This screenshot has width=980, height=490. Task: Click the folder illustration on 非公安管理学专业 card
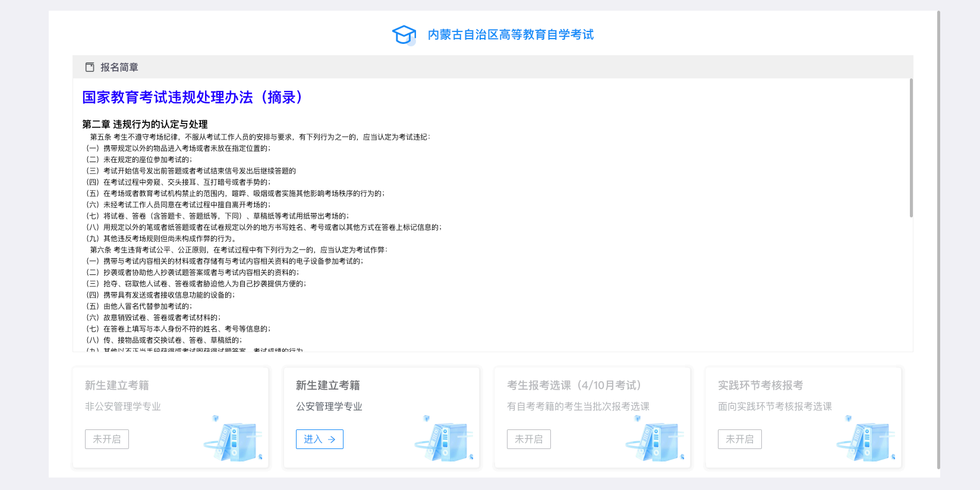coord(234,440)
